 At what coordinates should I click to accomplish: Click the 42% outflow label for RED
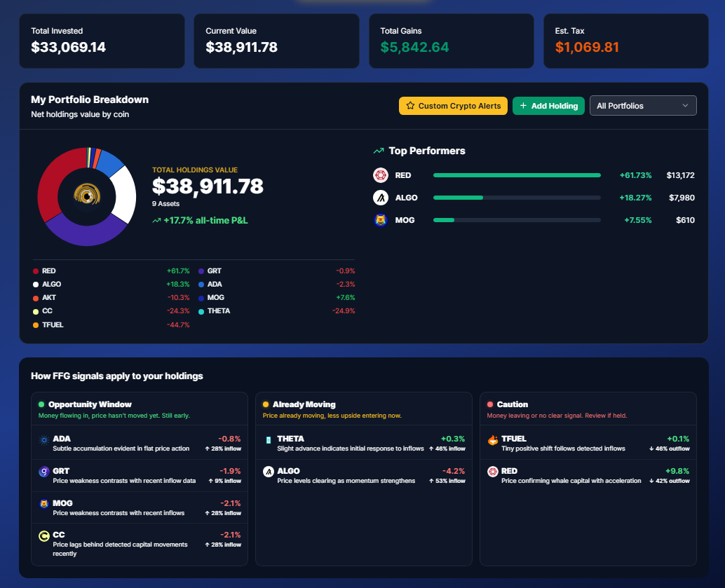tap(669, 481)
